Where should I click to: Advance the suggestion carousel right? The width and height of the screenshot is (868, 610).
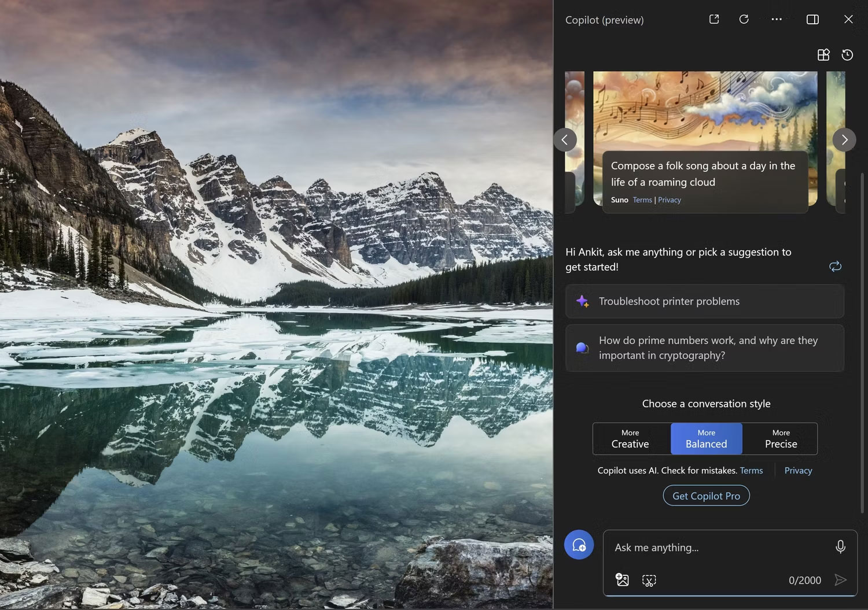click(844, 139)
